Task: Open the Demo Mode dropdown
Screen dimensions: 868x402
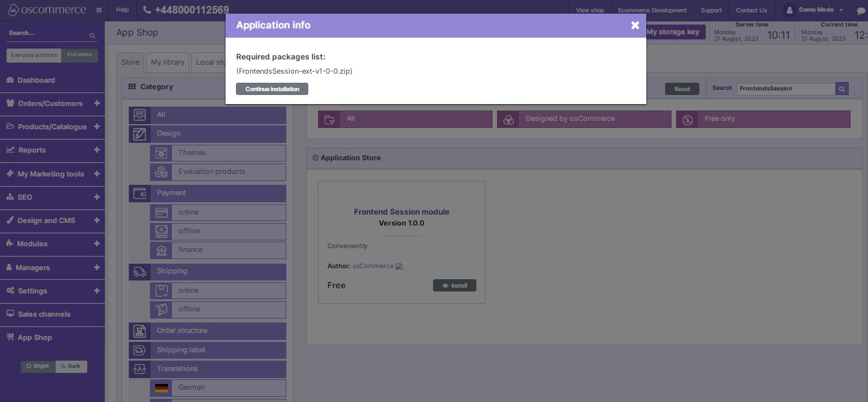Action: point(816,10)
